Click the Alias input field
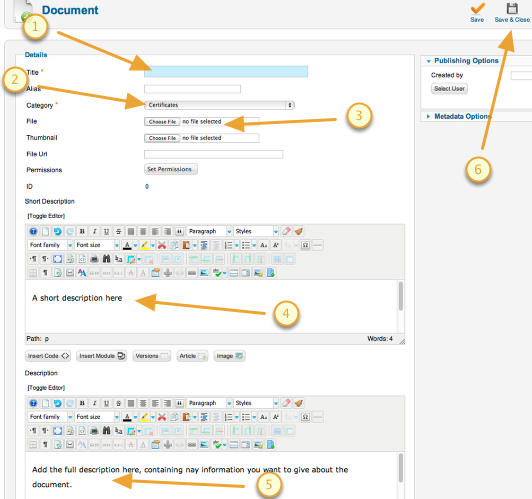Image resolution: width=532 pixels, height=499 pixels. pyautogui.click(x=192, y=89)
